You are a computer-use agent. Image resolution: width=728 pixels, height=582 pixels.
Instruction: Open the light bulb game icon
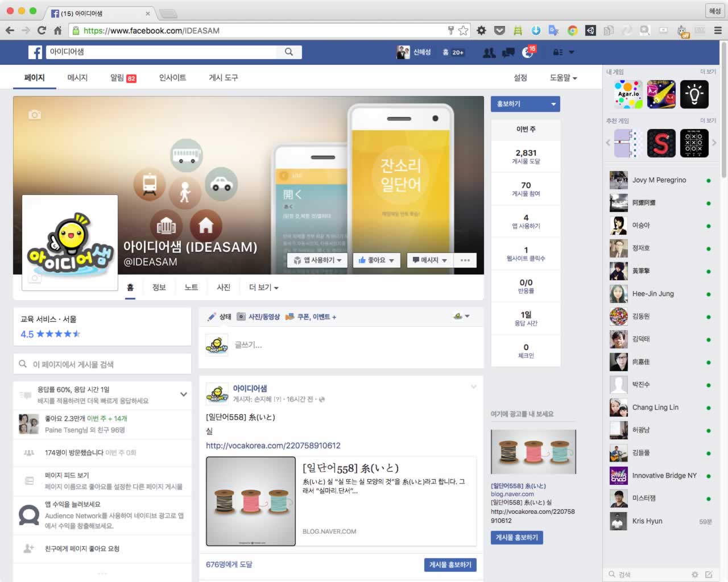[694, 94]
